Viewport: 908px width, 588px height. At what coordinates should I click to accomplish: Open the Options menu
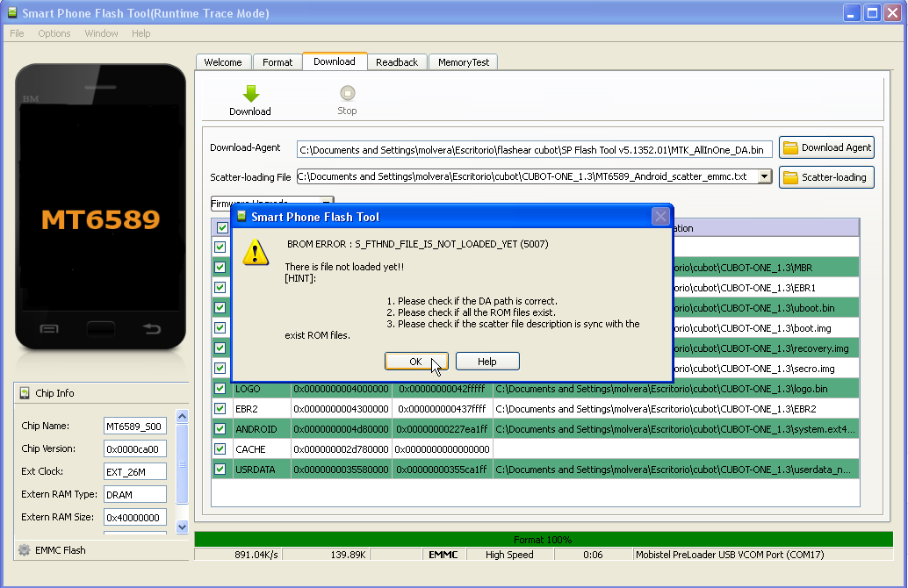click(54, 33)
